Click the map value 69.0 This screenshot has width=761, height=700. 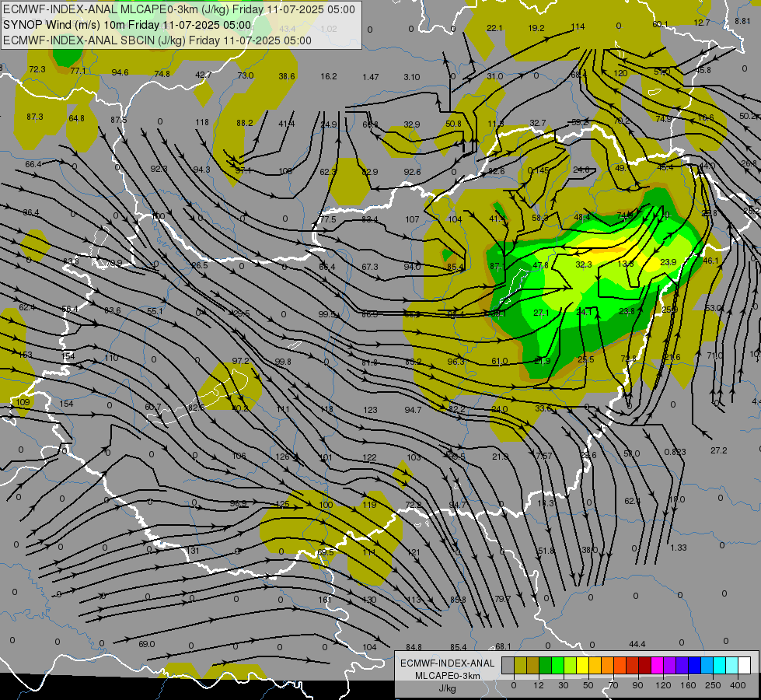[147, 644]
